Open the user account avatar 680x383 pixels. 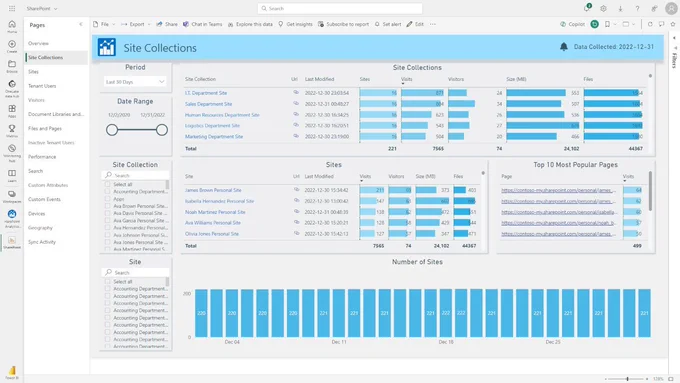point(672,8)
